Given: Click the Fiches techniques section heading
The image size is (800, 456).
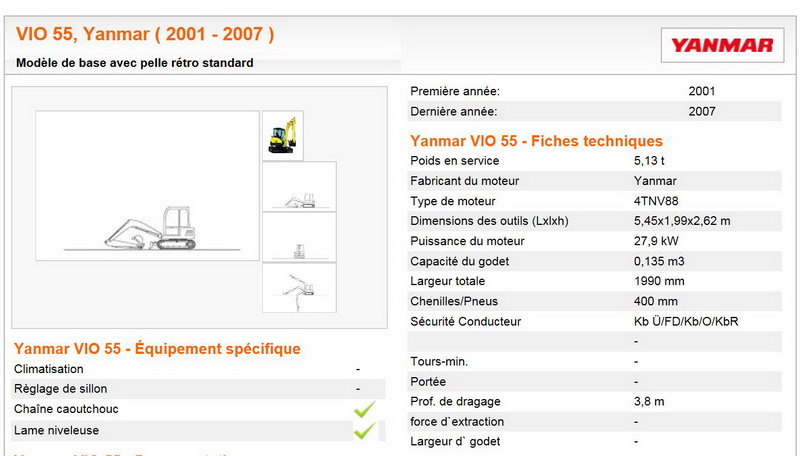Looking at the screenshot, I should (536, 141).
